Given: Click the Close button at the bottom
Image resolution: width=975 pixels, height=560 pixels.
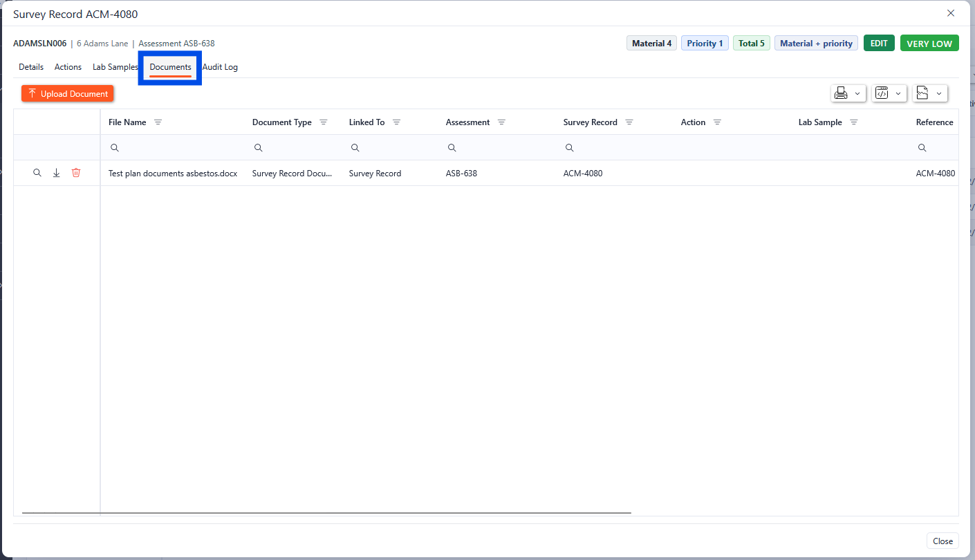Looking at the screenshot, I should pyautogui.click(x=942, y=541).
